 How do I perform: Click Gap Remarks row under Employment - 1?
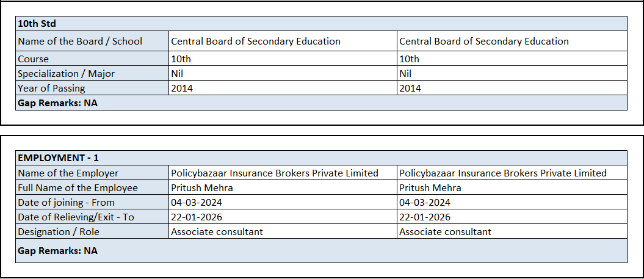(x=58, y=251)
